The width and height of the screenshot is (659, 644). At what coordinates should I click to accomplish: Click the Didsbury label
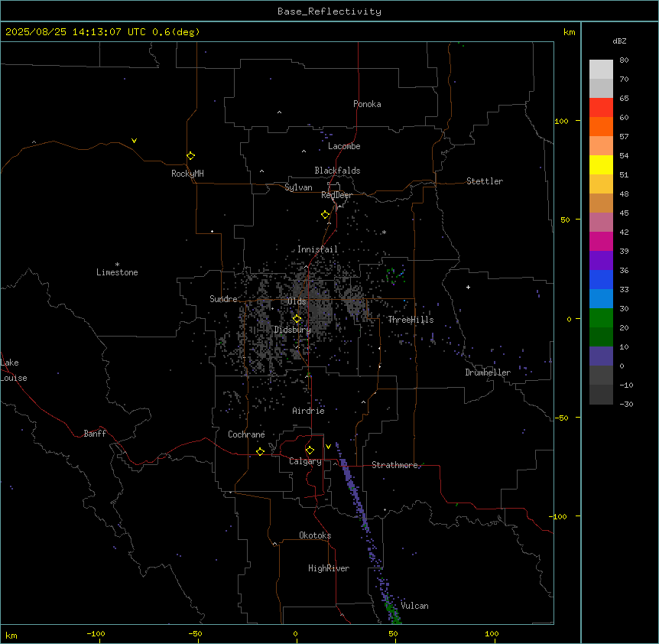293,330
